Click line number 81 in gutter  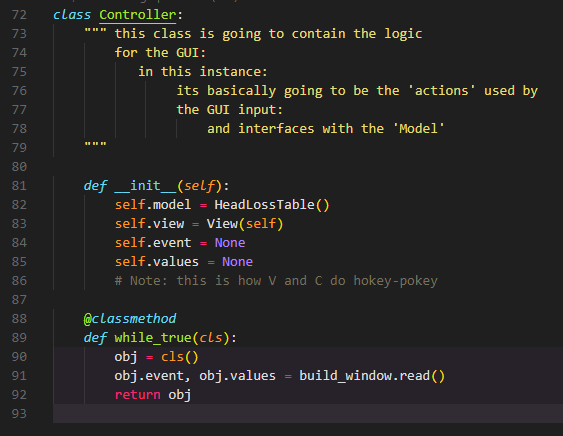coord(19,186)
